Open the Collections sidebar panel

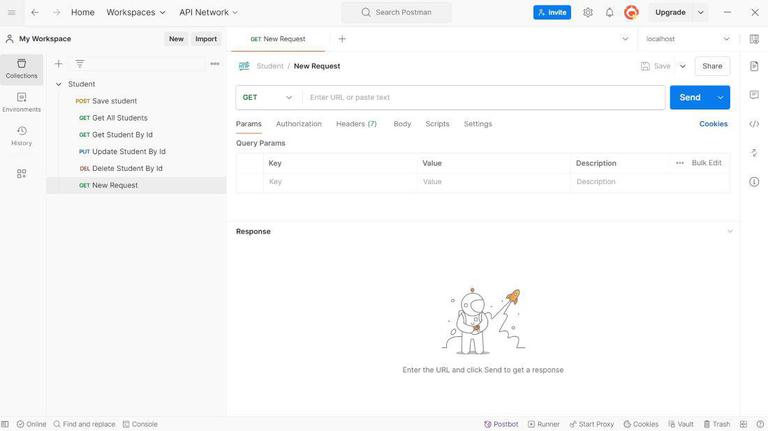coord(21,68)
